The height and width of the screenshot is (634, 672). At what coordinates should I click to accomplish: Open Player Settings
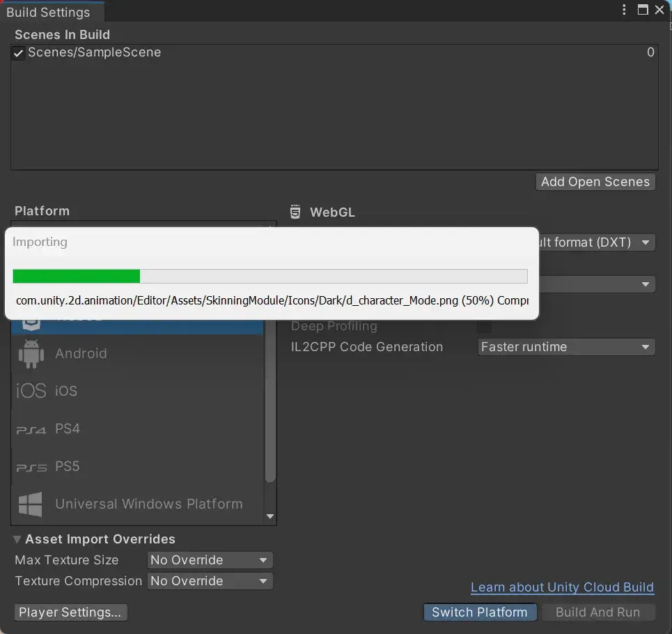[70, 612]
